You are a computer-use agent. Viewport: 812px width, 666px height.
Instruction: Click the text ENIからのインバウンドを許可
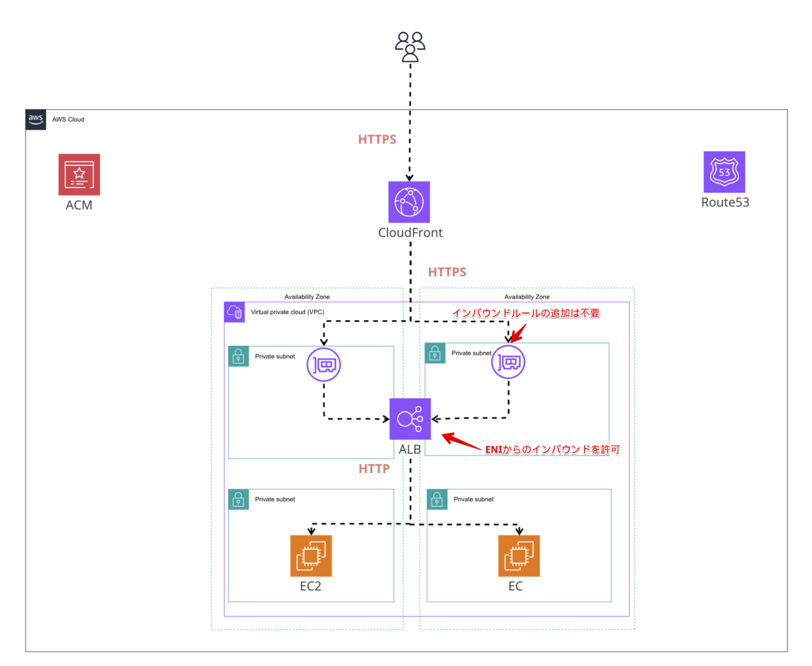click(x=552, y=449)
